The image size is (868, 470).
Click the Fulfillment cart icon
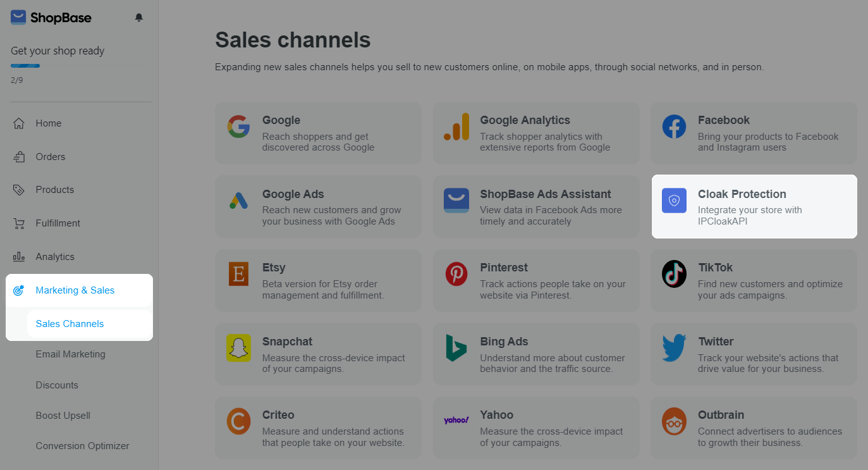(x=19, y=223)
